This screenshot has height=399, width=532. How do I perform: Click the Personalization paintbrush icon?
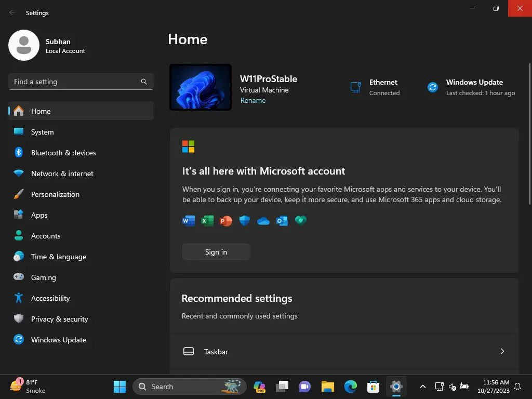coord(19,194)
